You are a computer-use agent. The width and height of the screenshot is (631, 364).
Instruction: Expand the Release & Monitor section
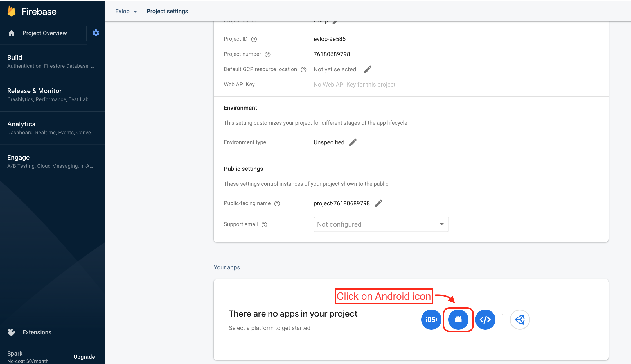pyautogui.click(x=53, y=95)
